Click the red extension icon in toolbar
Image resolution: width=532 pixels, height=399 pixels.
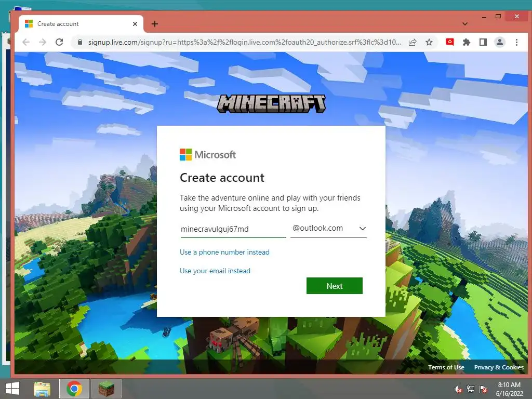450,42
